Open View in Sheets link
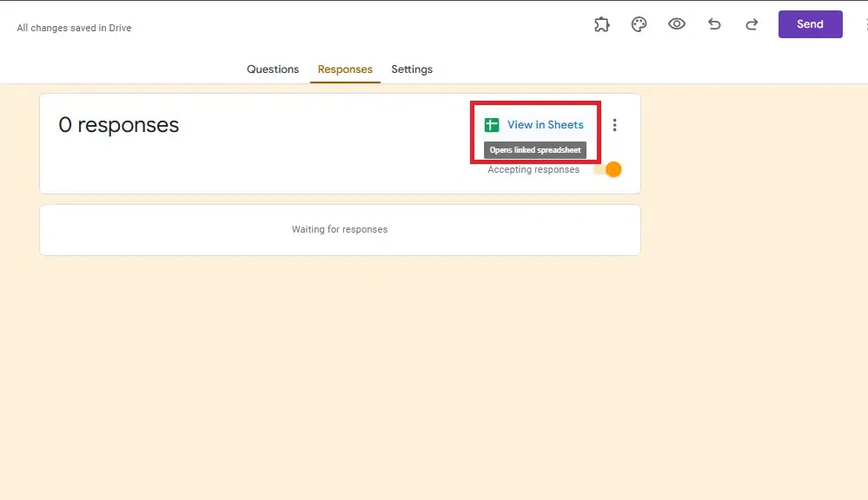Viewport: 868px width, 500px height. [x=546, y=125]
